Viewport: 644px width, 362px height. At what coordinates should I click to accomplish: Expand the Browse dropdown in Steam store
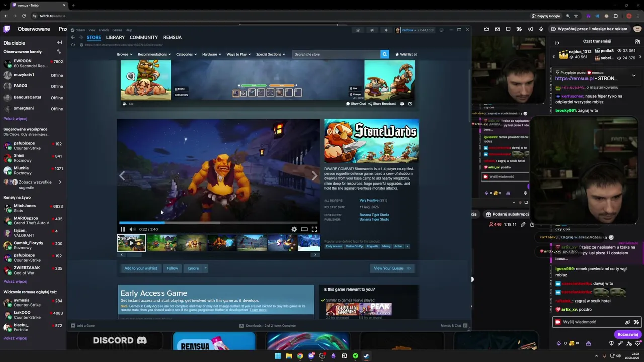[x=124, y=54]
